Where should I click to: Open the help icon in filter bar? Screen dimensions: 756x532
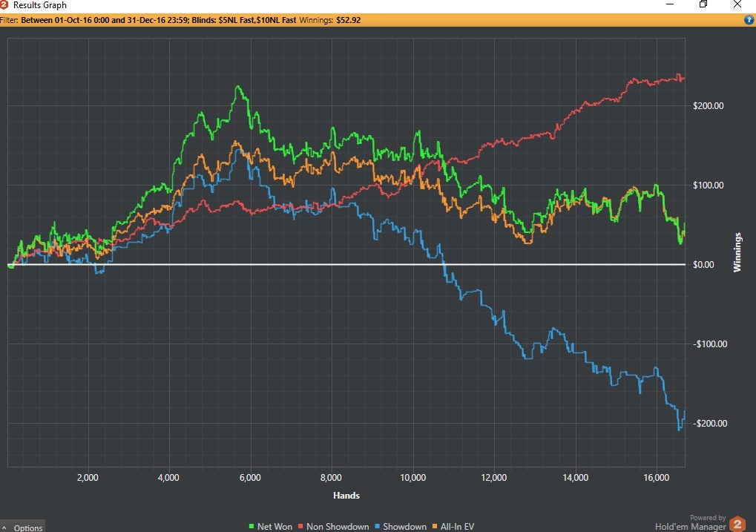(749, 20)
